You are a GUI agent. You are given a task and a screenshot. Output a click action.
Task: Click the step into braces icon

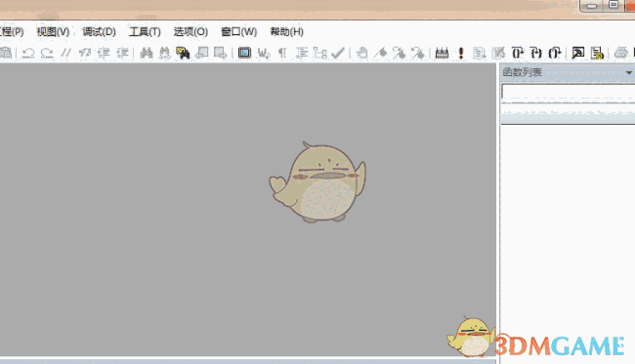(x=518, y=53)
